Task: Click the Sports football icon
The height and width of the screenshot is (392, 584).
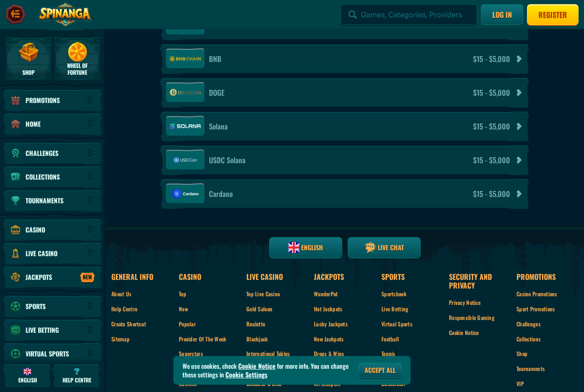Action: pyautogui.click(x=16, y=306)
